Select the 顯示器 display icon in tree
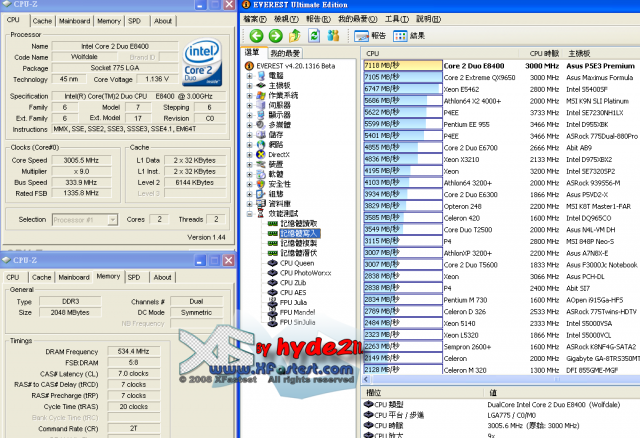This screenshot has width=640, height=438. click(261, 115)
